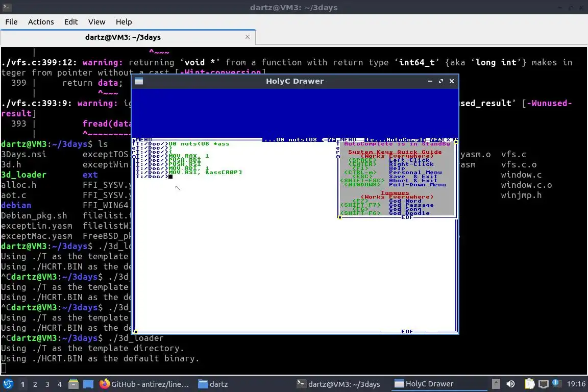This screenshot has height=392, width=588.
Task: Switch to dartz@VM3 terminal taskbar entry
Action: (x=338, y=384)
